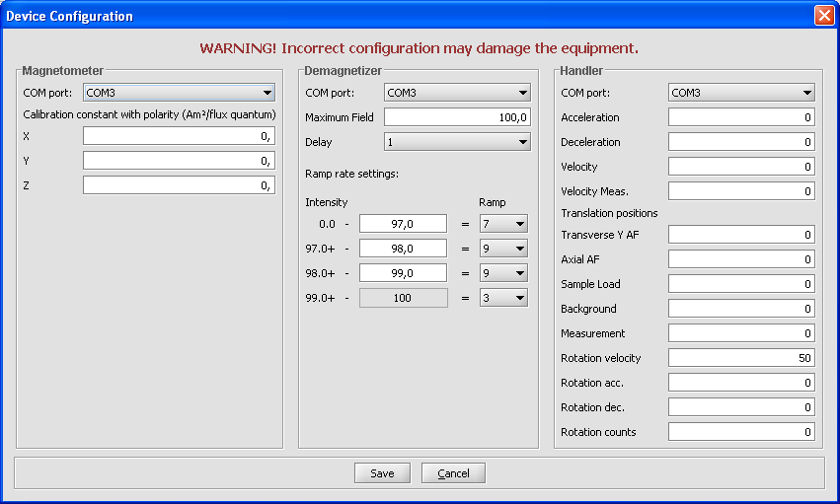The image size is (840, 504).
Task: Close the Device Configuration dialog
Action: coord(824,15)
